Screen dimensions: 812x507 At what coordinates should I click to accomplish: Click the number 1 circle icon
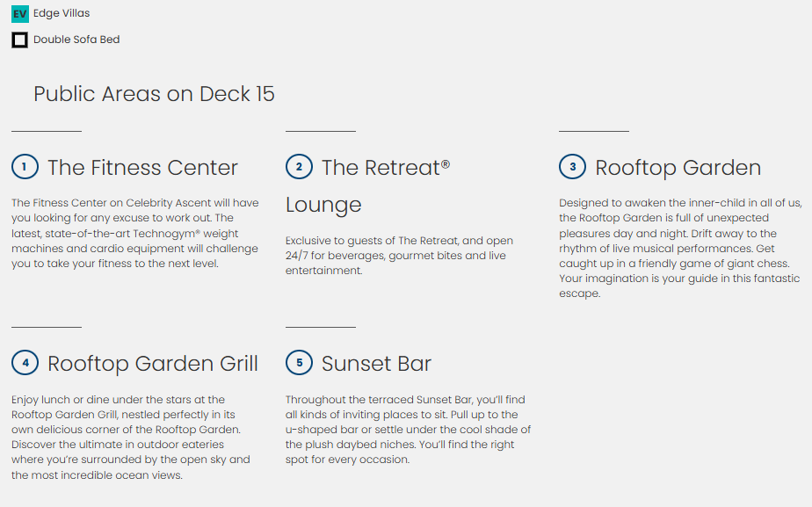pos(25,167)
